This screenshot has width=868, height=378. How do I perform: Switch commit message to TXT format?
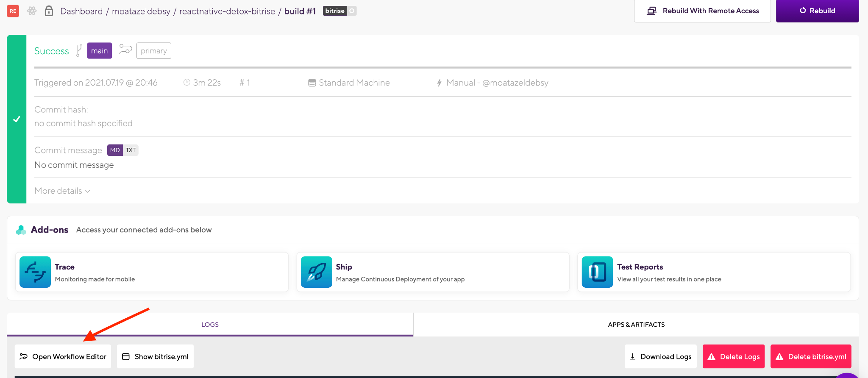[x=131, y=150]
